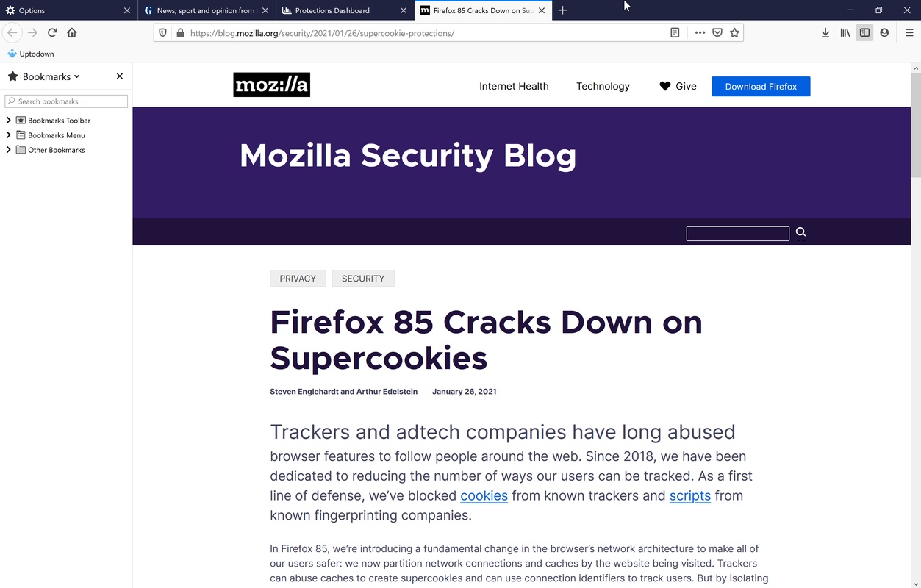Toggle the sidebar icon in toolbar

(864, 33)
